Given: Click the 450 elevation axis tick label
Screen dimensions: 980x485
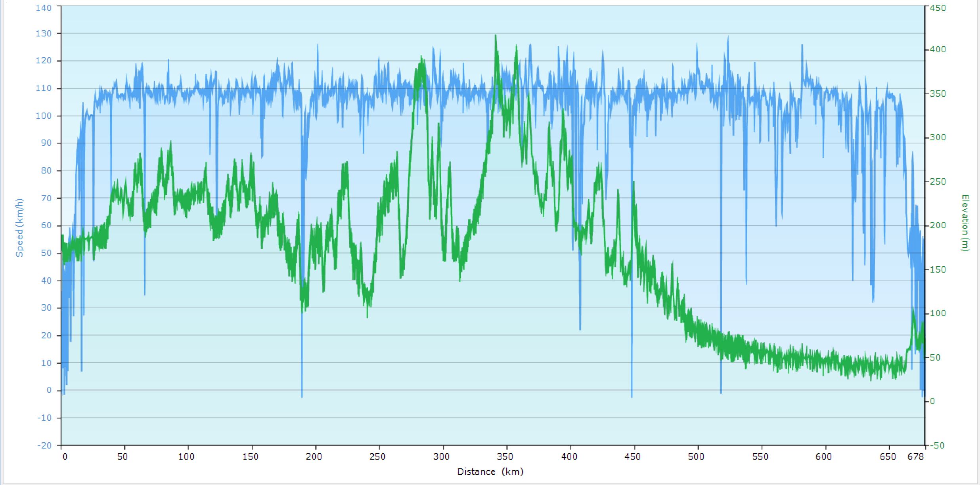Looking at the screenshot, I should [938, 8].
